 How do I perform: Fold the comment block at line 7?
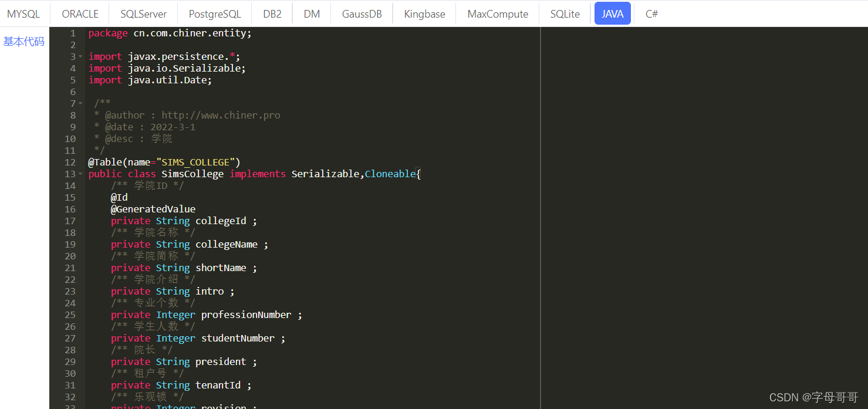80,104
